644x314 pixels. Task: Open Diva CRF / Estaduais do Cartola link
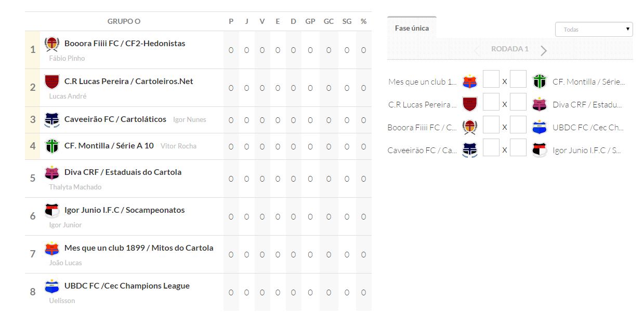[123, 172]
